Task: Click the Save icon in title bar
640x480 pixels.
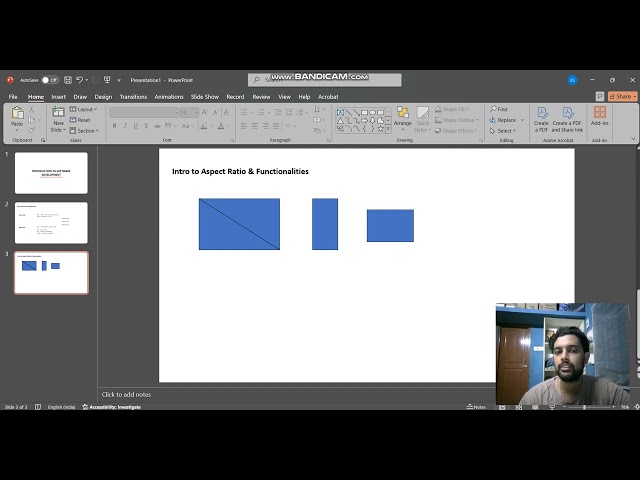Action: coord(68,80)
